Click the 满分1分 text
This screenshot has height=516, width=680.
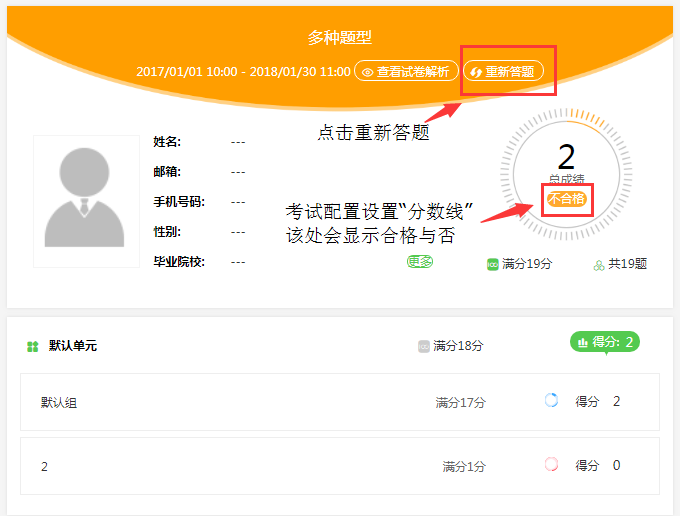coord(464,467)
